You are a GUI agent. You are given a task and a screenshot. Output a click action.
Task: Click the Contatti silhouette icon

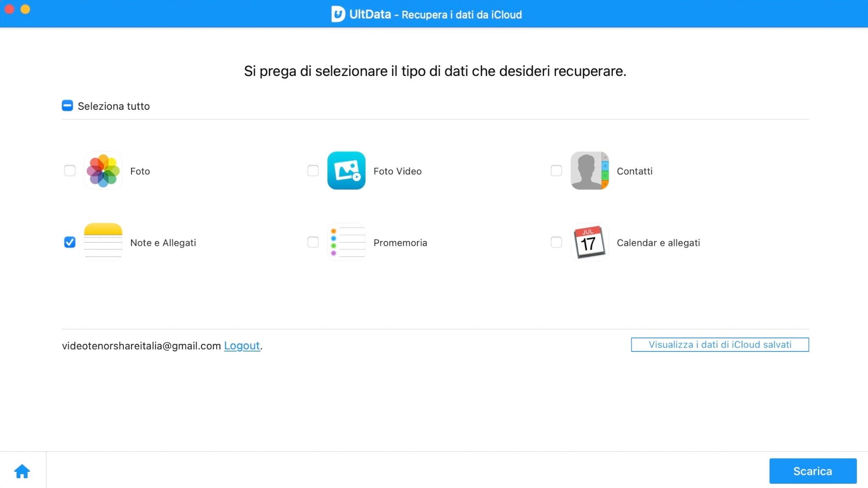coord(589,170)
